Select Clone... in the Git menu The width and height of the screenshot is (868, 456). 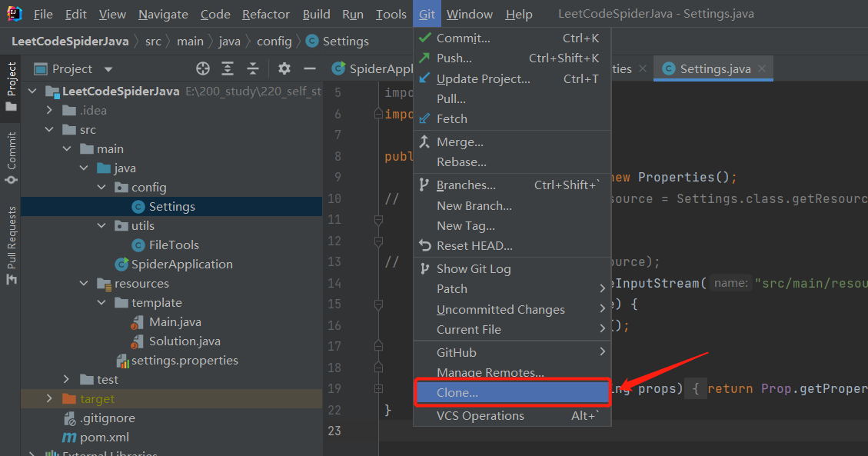457,393
